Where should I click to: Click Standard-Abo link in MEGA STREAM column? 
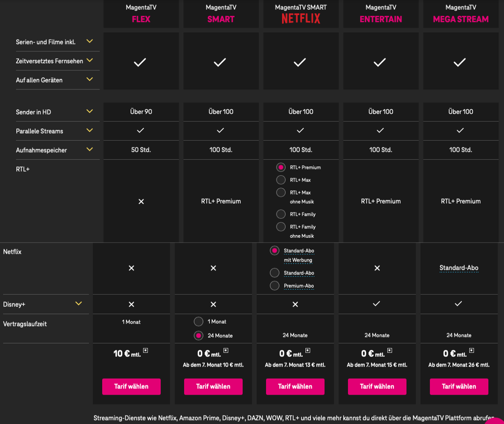click(459, 268)
